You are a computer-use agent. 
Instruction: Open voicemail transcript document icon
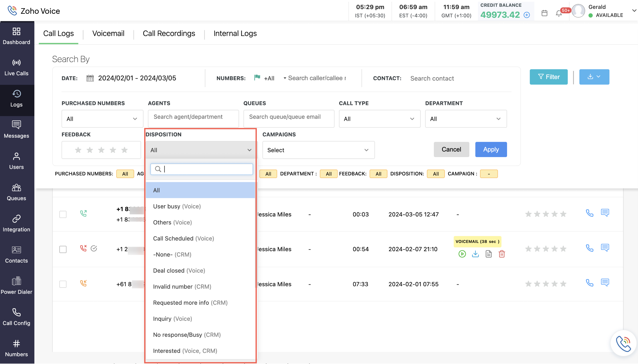tap(488, 254)
